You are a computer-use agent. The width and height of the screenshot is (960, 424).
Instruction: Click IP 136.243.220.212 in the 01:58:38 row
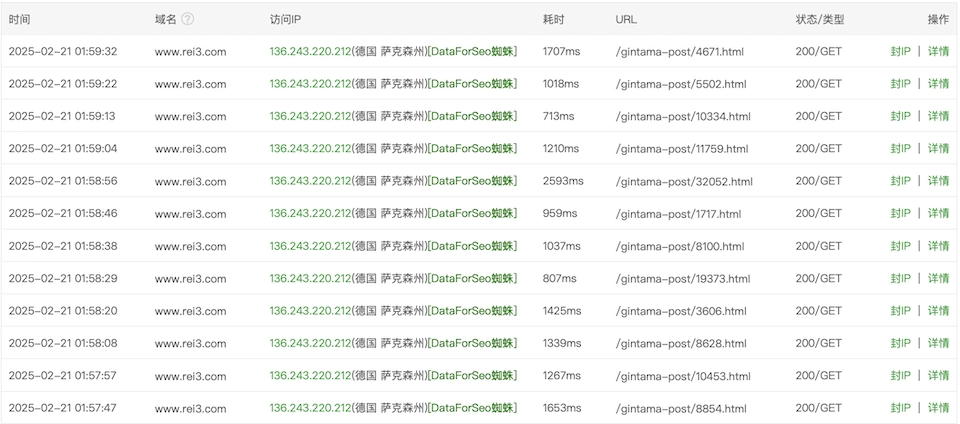tap(310, 246)
